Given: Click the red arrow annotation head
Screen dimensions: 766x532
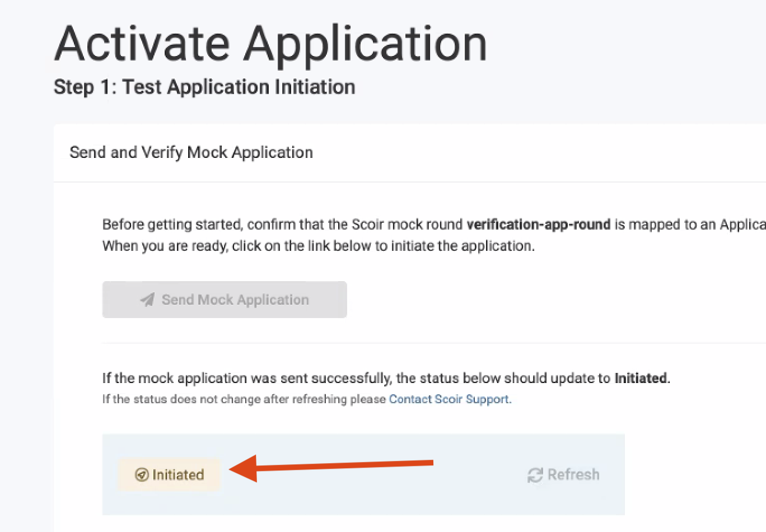Looking at the screenshot, I should tap(243, 468).
